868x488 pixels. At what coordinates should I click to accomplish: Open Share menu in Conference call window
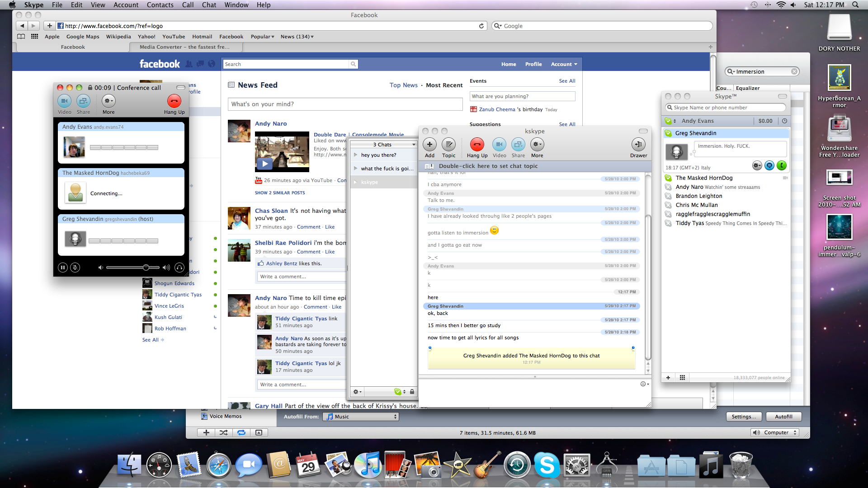tap(83, 101)
